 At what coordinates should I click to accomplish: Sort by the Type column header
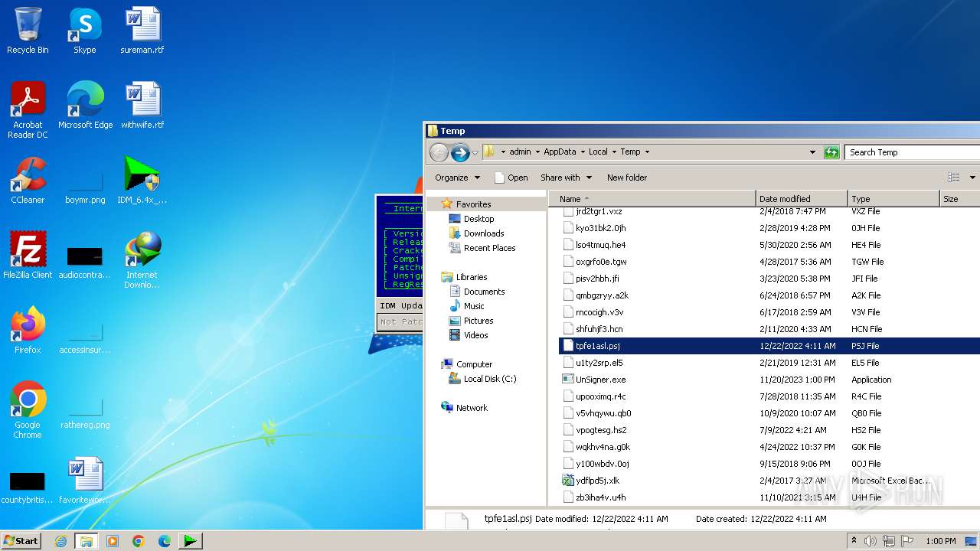[x=893, y=199]
